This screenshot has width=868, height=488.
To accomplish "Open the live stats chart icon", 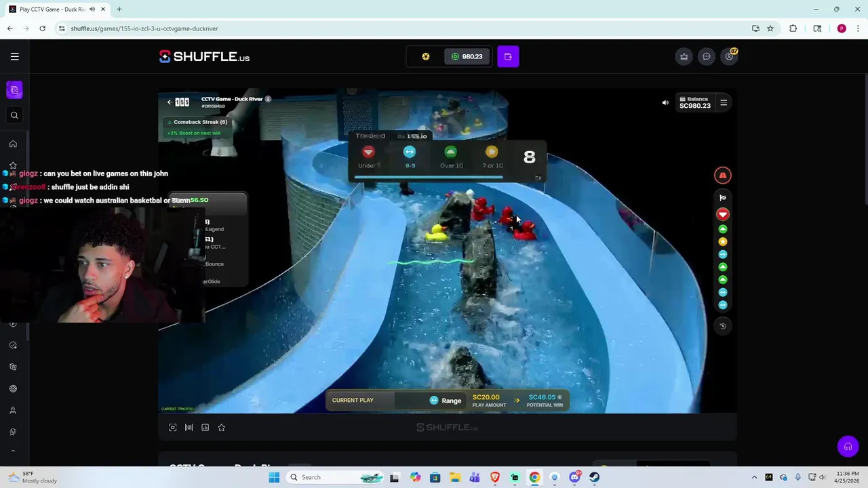I will 205,428.
